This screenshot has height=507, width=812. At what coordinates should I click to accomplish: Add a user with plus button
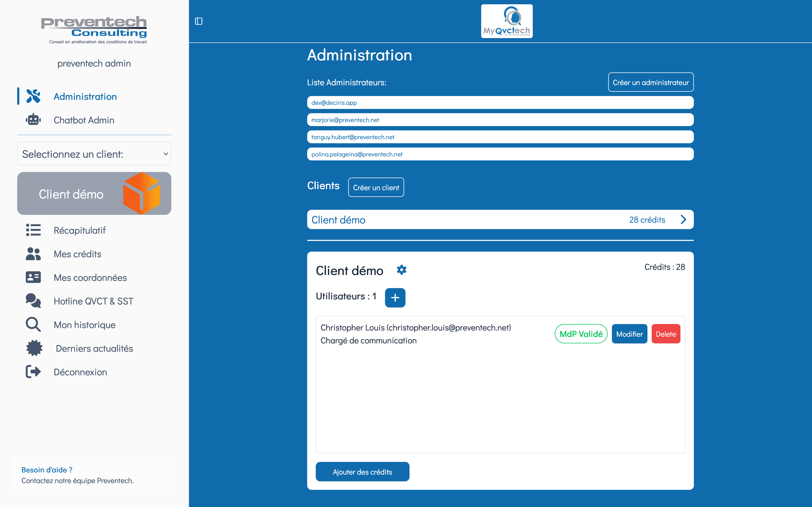(395, 297)
